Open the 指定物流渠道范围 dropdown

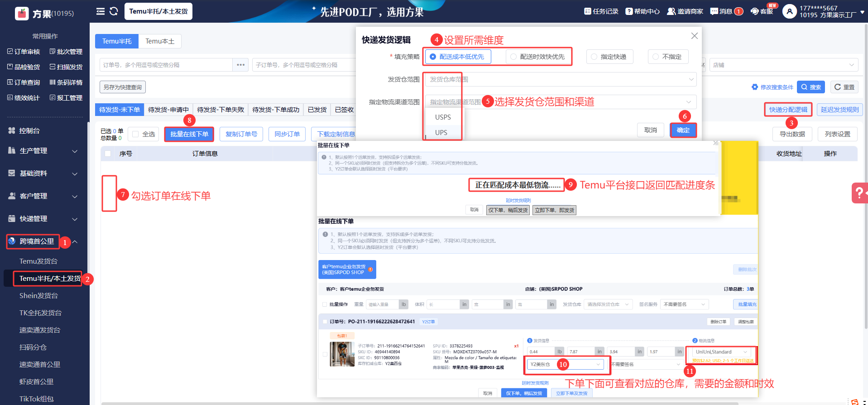561,102
